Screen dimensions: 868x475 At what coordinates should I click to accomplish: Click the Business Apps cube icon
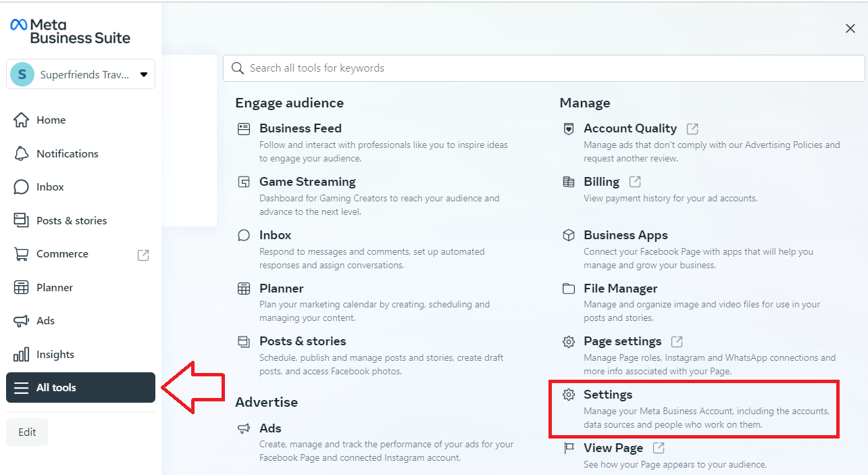coord(569,235)
